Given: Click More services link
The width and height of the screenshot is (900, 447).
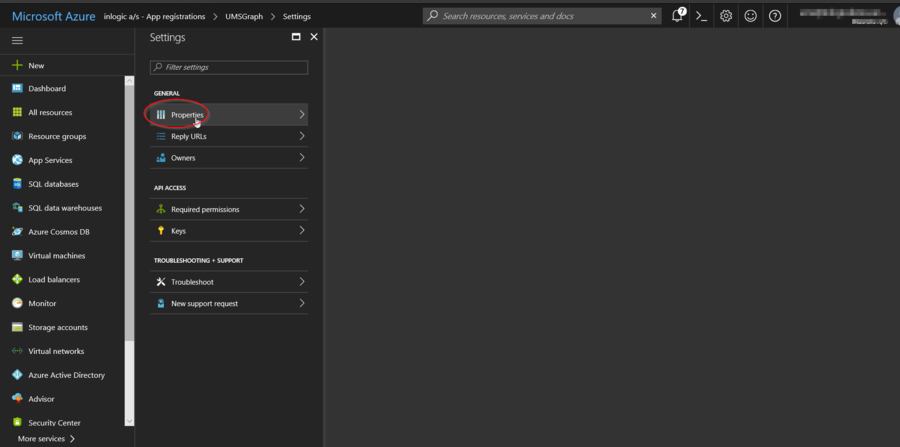Looking at the screenshot, I should click(46, 439).
